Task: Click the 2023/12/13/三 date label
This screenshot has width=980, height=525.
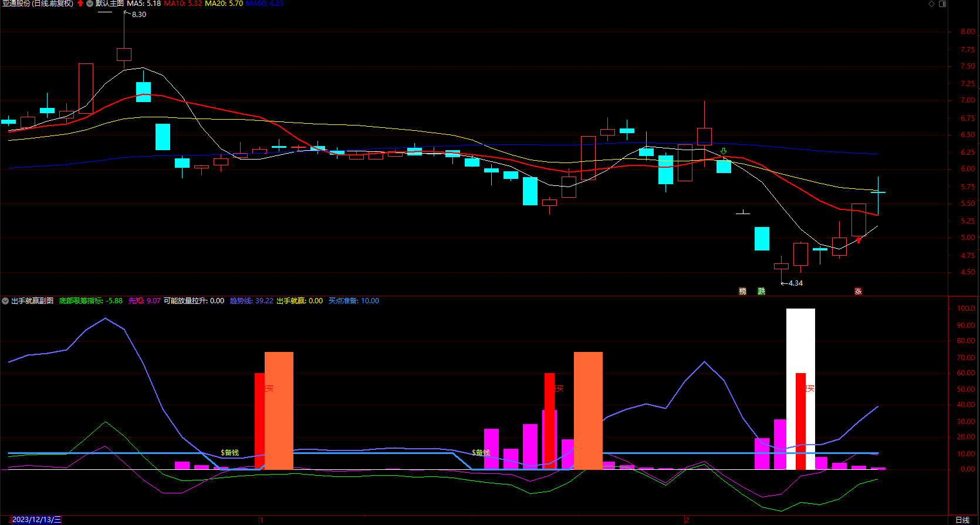Action: tap(36, 520)
